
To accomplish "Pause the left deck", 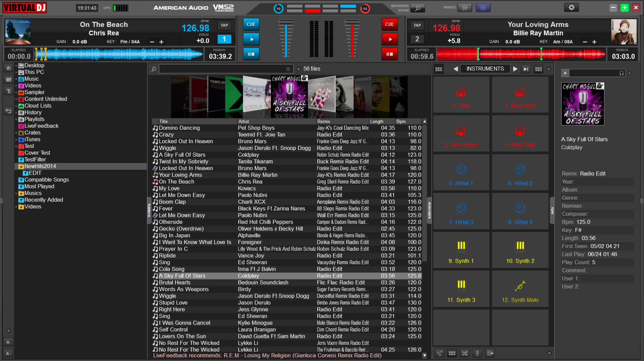I will 251,54.
